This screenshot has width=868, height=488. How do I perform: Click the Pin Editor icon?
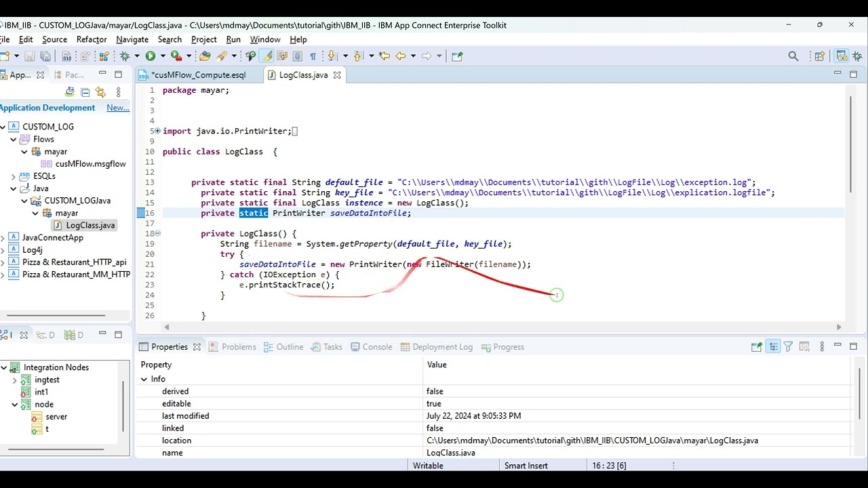[x=457, y=56]
